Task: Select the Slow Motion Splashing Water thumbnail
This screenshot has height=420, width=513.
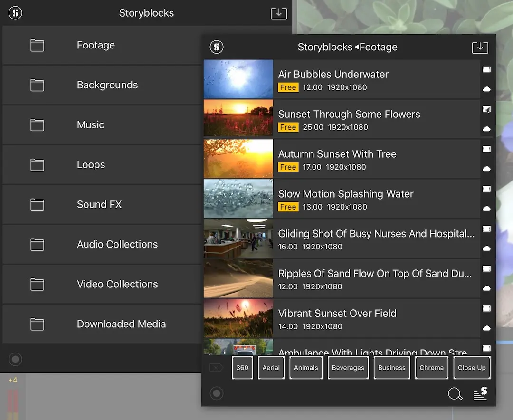Action: 238,199
